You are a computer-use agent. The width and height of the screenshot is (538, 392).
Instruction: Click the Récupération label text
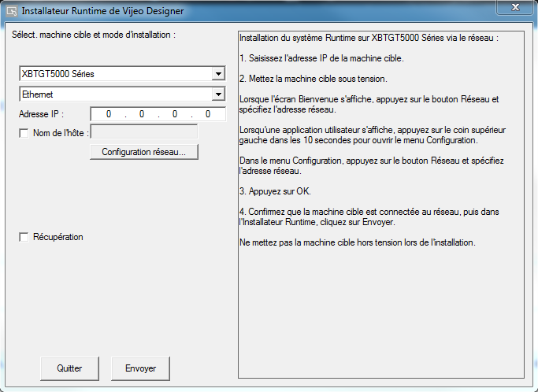pyautogui.click(x=58, y=237)
